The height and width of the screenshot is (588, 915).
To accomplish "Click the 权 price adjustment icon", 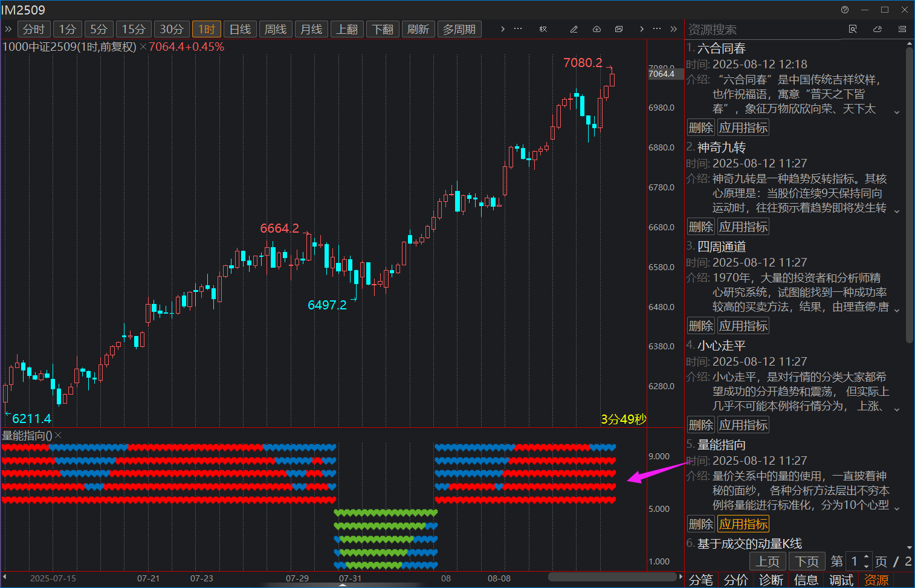I will click(x=543, y=29).
